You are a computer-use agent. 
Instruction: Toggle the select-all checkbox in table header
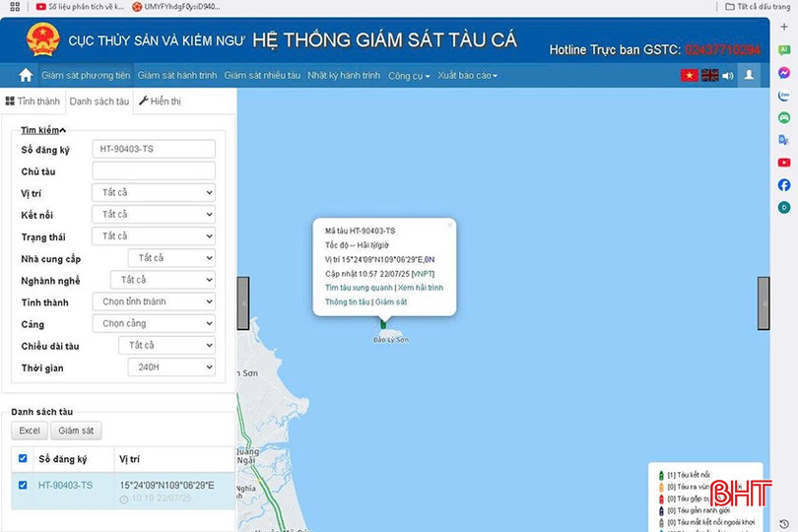[x=23, y=458]
